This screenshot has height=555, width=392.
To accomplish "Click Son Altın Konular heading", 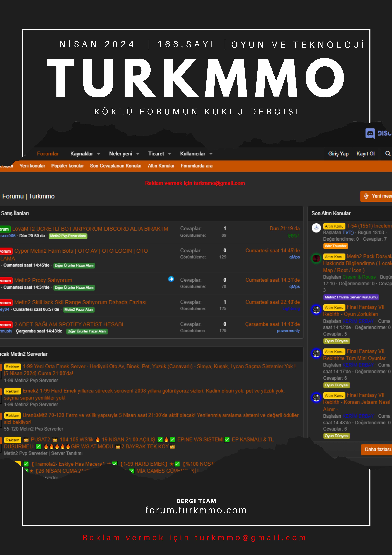I will [x=331, y=213].
